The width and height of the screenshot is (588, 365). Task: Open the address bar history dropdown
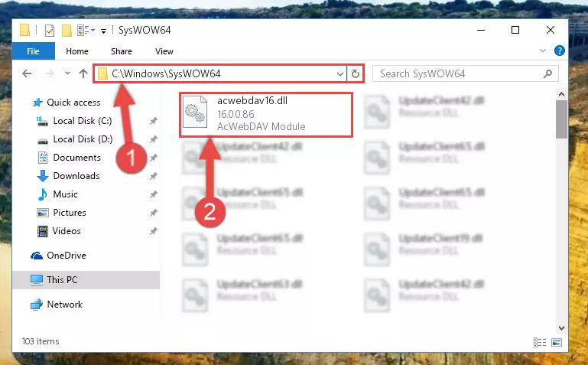coord(339,74)
